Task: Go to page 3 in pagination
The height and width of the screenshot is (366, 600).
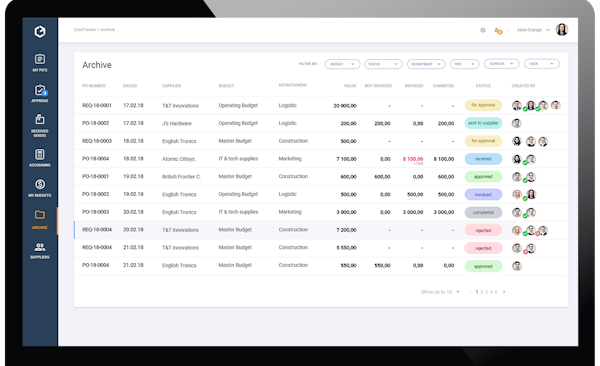Action: [x=486, y=292]
